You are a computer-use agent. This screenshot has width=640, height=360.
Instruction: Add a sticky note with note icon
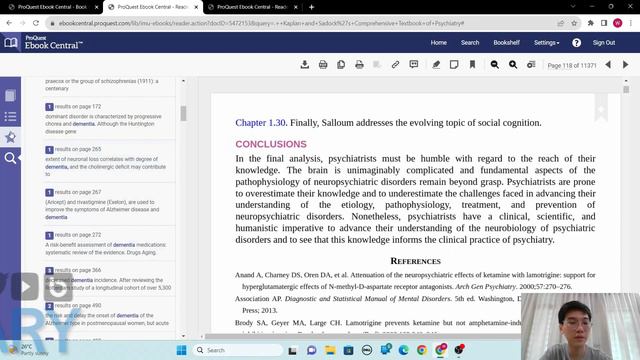click(454, 64)
